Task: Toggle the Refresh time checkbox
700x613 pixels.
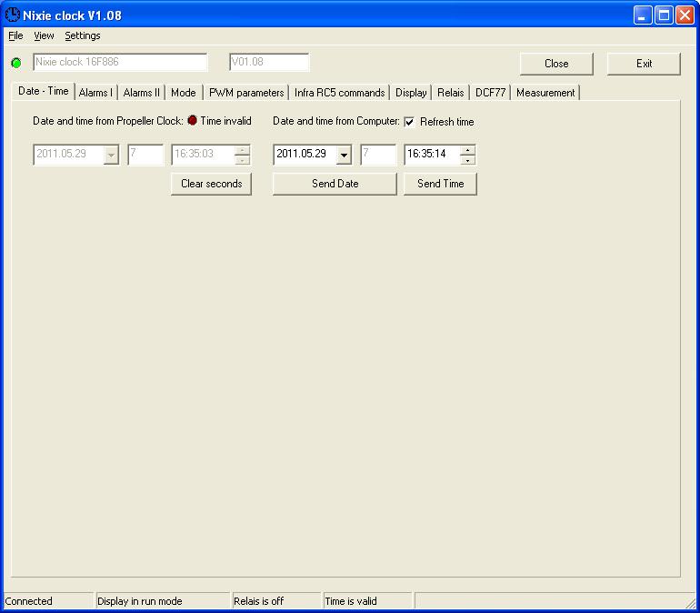Action: tap(409, 122)
